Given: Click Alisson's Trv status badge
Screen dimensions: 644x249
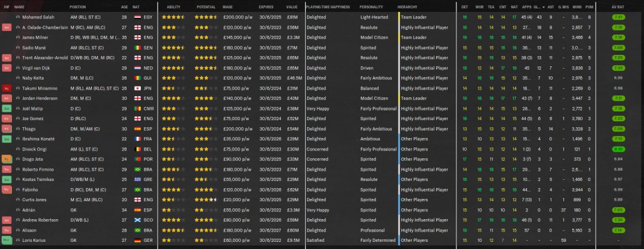Looking at the screenshot, I should click(x=6, y=230).
